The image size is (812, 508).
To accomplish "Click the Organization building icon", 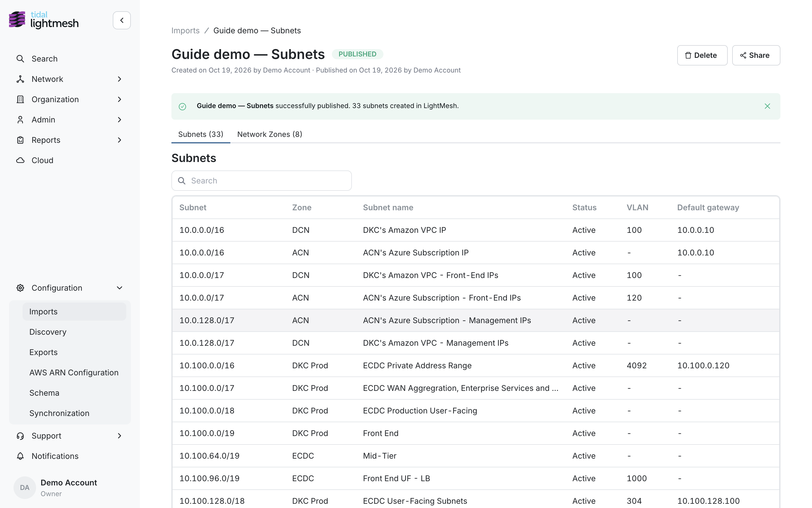I will click(x=20, y=99).
